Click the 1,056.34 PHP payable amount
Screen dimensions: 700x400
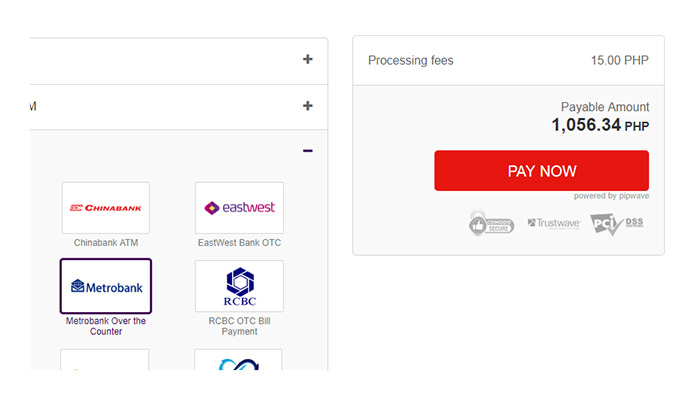[600, 126]
